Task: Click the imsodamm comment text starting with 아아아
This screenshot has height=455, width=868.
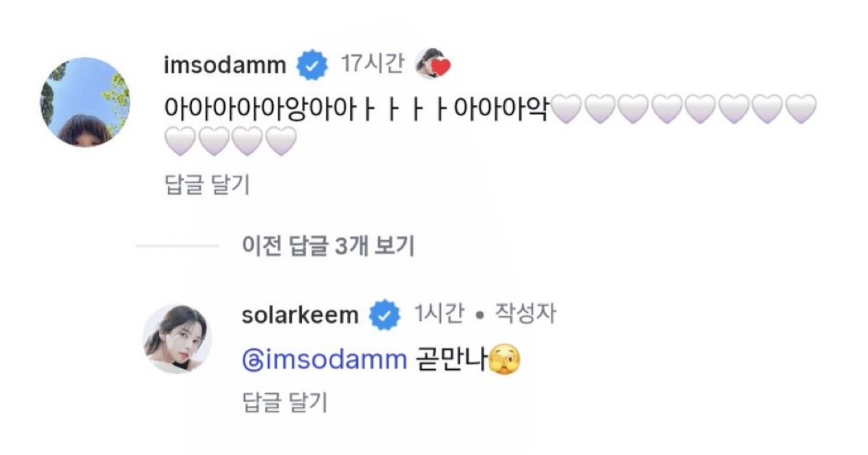Action: tap(355, 109)
